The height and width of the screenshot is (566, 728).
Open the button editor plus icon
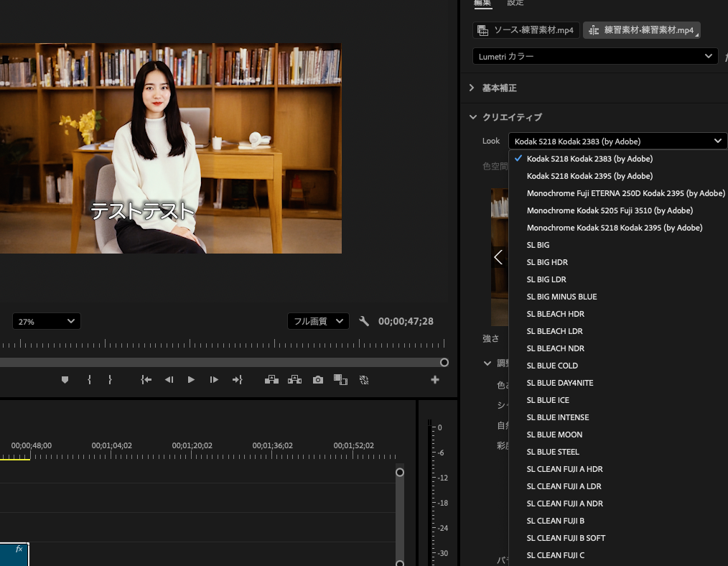435,380
